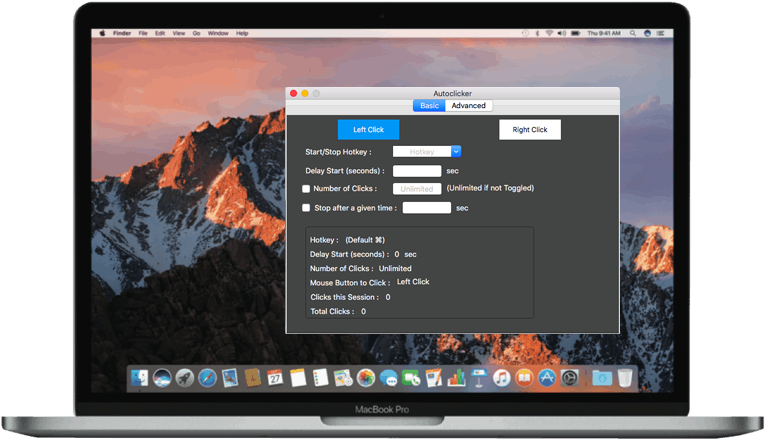
Task: Click battery icon in menu bar
Action: coord(576,33)
